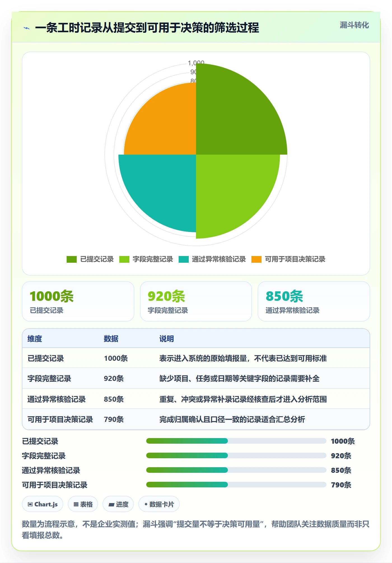Click the 维度 column header
This screenshot has height=563, width=392.
click(35, 339)
